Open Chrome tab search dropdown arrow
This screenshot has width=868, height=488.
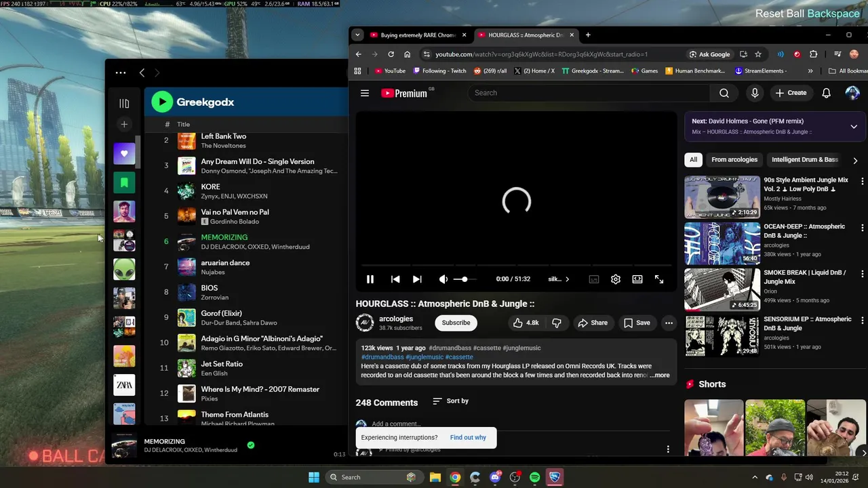tap(357, 35)
